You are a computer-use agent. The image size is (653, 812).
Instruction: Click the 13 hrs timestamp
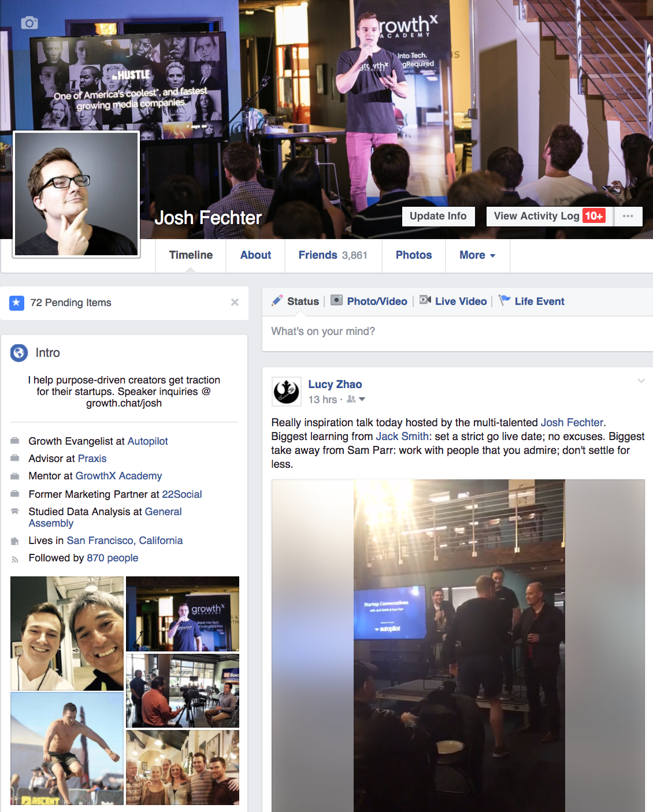pos(322,400)
